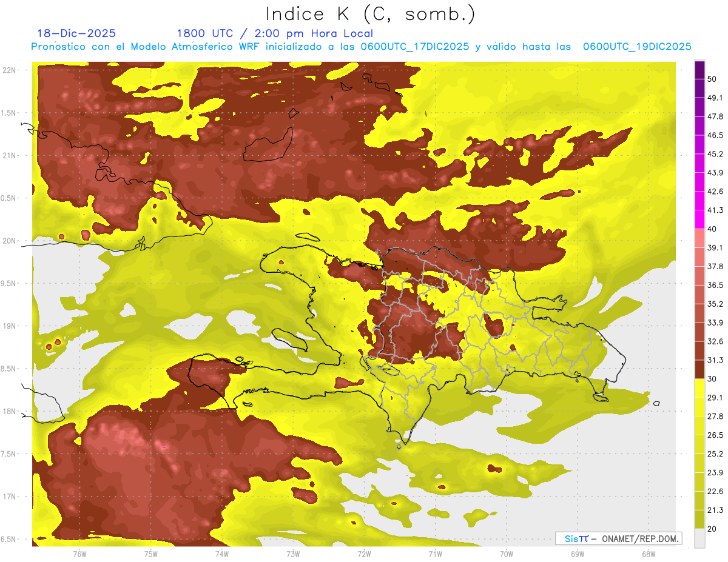This screenshot has height=562, width=728.
Task: Click the time text "1800 UTC / 2:00 pm Hora Local"
Action: (x=275, y=33)
